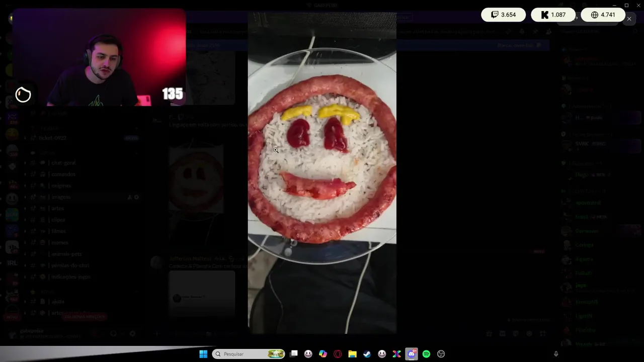
Task: Open Steam from the taskbar
Action: pos(367,354)
